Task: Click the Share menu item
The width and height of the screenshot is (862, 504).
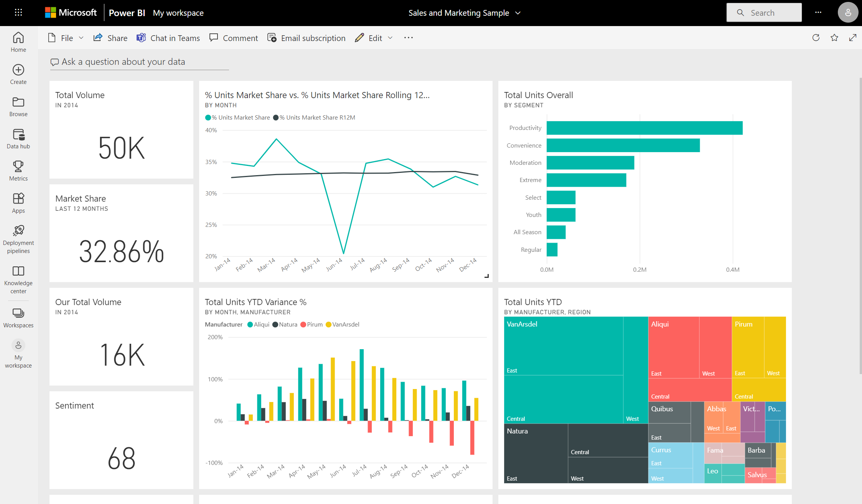Action: (110, 38)
